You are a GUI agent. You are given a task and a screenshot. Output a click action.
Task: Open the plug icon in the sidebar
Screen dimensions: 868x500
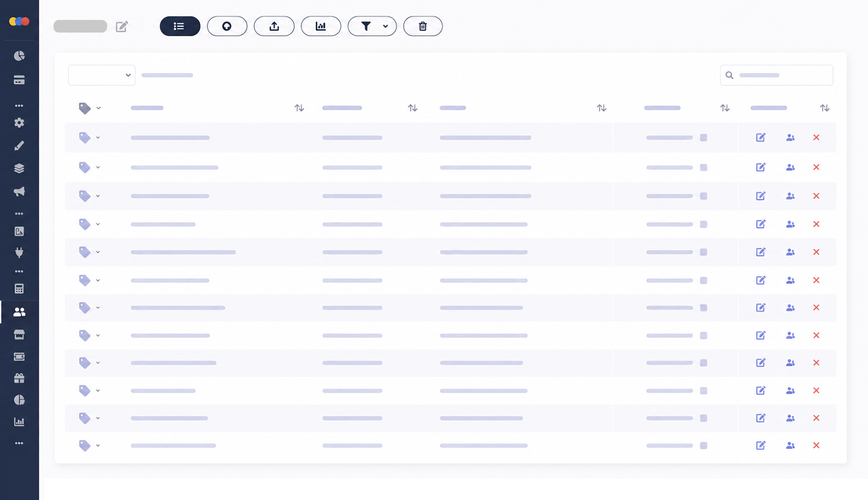[x=19, y=253]
